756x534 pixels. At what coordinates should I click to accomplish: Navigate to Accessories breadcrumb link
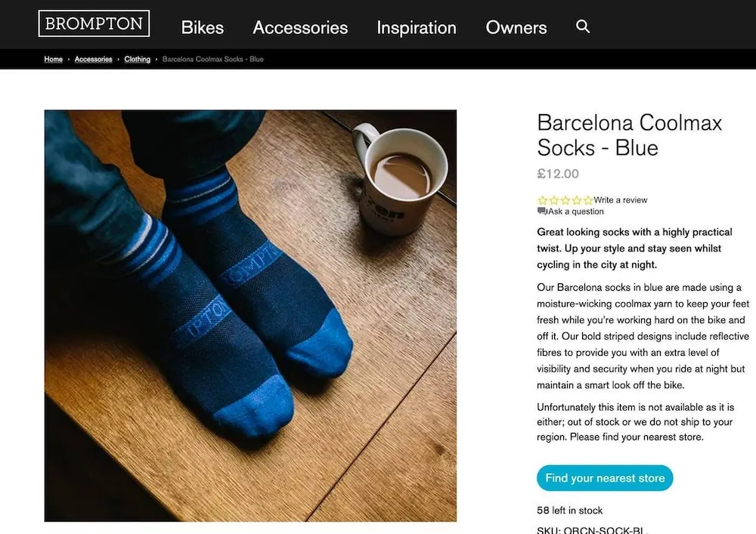pos(94,59)
